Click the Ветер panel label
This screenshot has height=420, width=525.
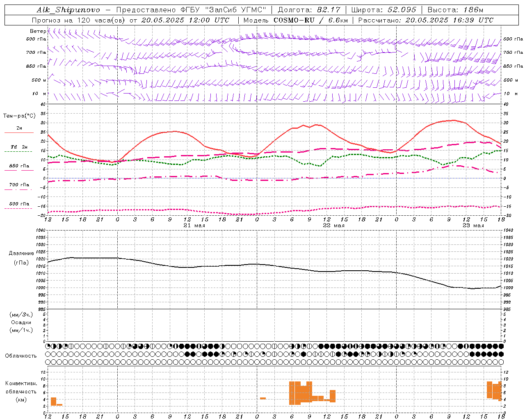pos(38,31)
